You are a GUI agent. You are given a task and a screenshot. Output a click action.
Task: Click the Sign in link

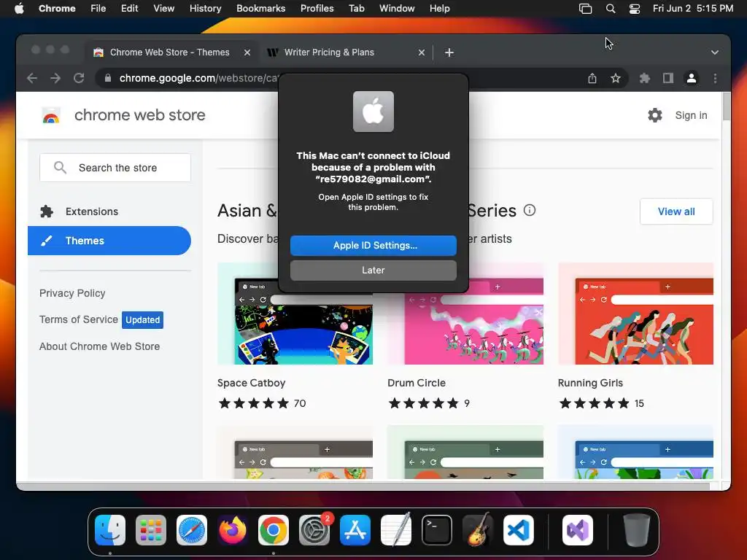(x=691, y=115)
